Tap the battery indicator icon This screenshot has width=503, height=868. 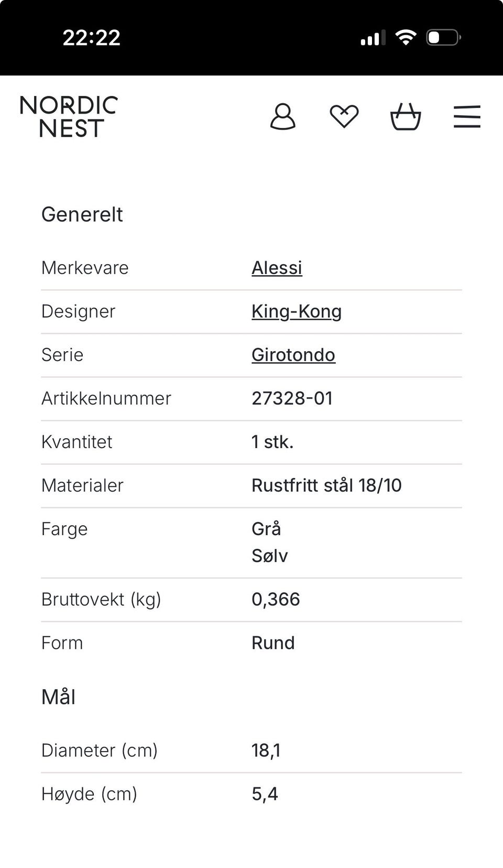[x=443, y=37]
